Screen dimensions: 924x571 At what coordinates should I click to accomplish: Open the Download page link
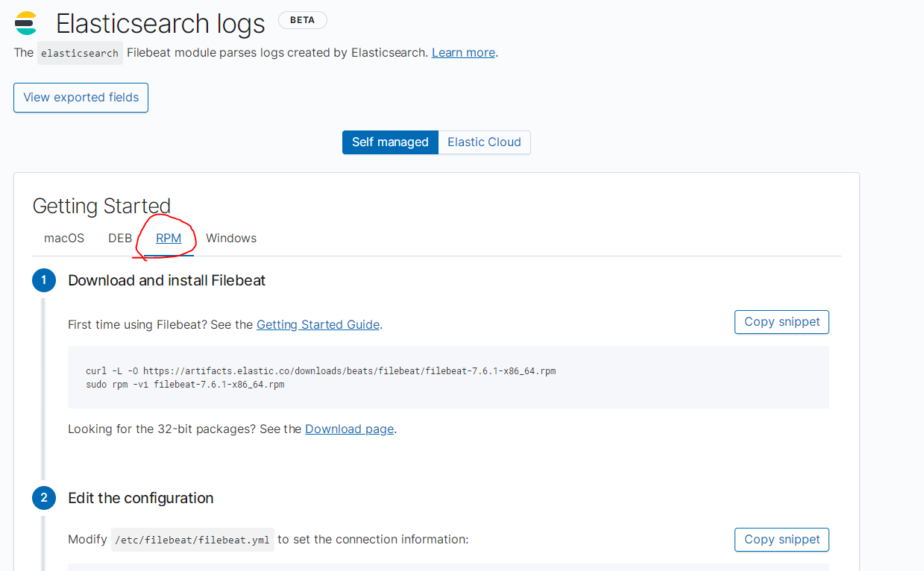click(349, 429)
